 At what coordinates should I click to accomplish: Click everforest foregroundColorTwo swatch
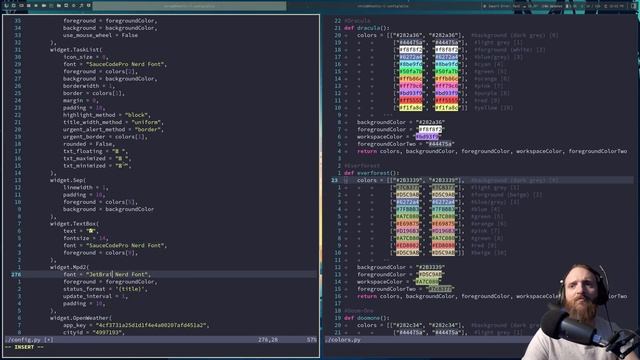click(x=440, y=289)
